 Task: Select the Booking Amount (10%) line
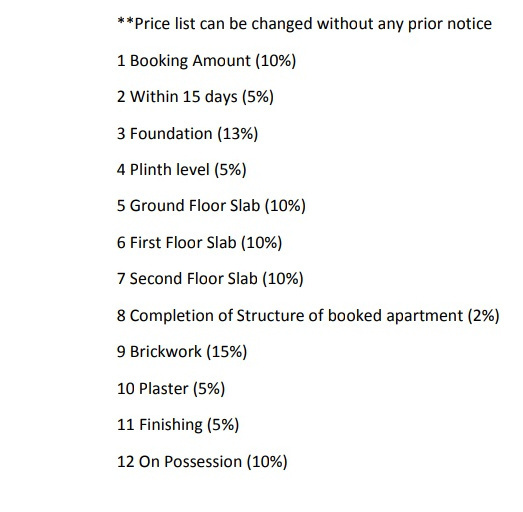click(206, 61)
